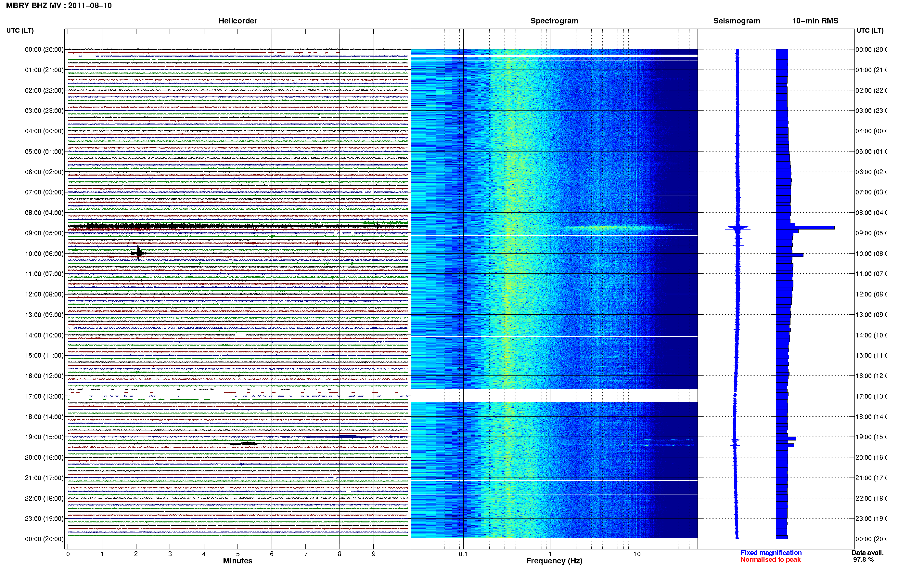This screenshot has width=924, height=578.
Task: Click the '4' tick on the Minutes axis
Action: (204, 554)
